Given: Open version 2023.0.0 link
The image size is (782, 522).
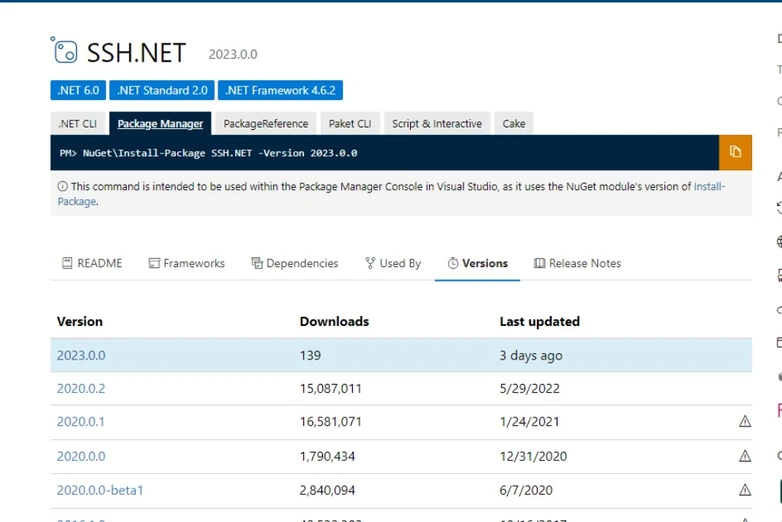Looking at the screenshot, I should click(81, 355).
